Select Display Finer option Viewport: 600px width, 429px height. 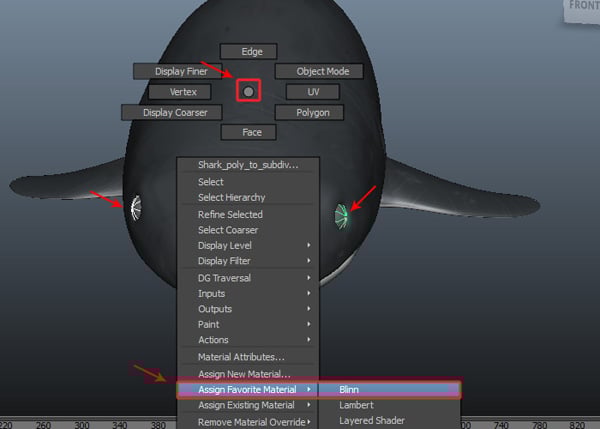pyautogui.click(x=178, y=71)
